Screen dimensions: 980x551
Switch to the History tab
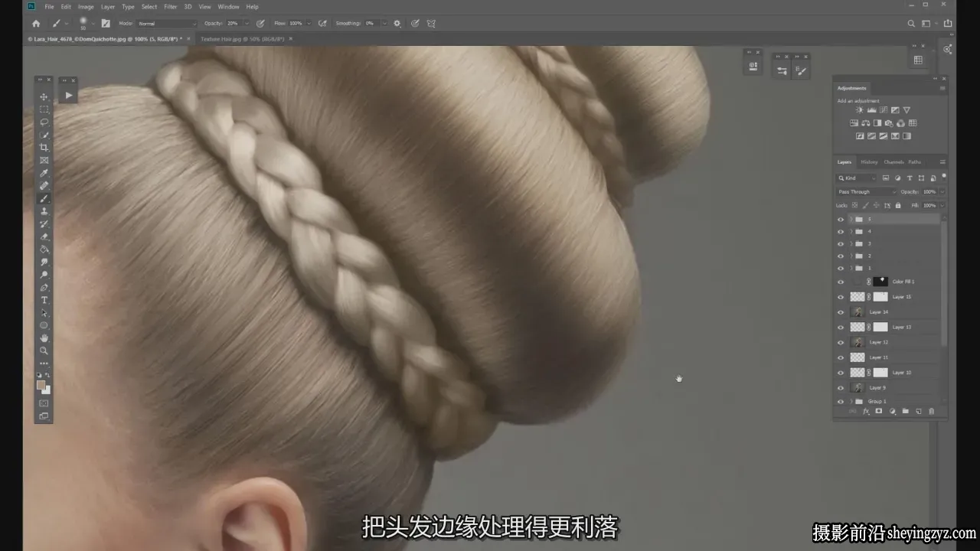click(x=869, y=162)
